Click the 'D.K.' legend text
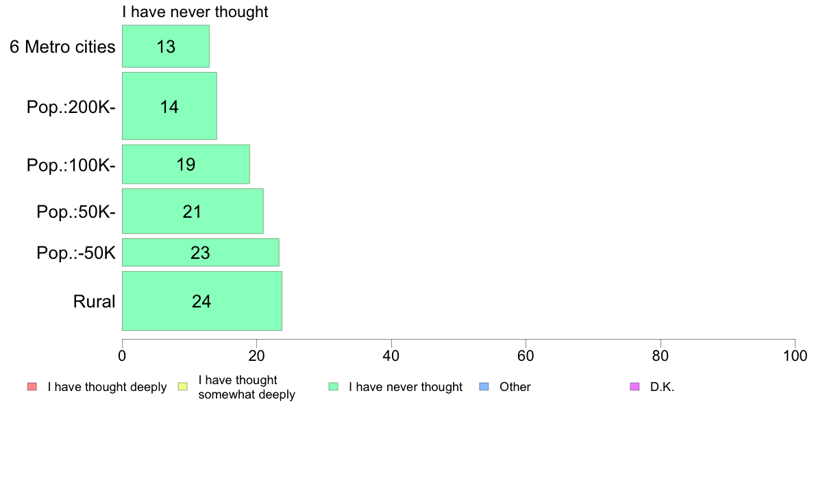 tap(662, 387)
